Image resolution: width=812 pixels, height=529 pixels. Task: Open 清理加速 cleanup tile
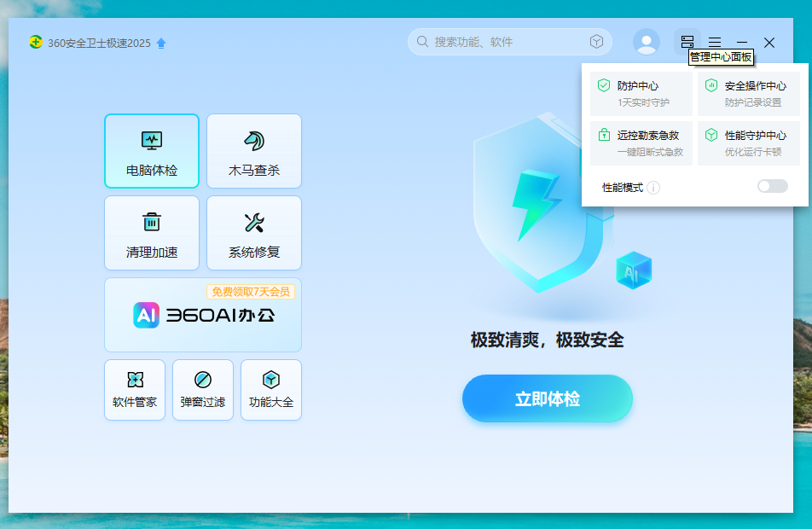(152, 233)
